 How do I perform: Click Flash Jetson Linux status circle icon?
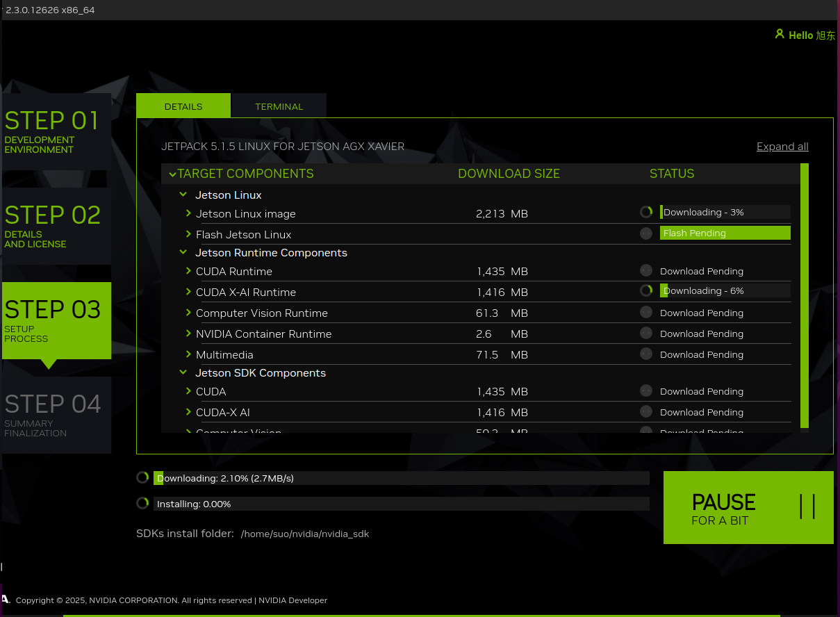tap(646, 233)
